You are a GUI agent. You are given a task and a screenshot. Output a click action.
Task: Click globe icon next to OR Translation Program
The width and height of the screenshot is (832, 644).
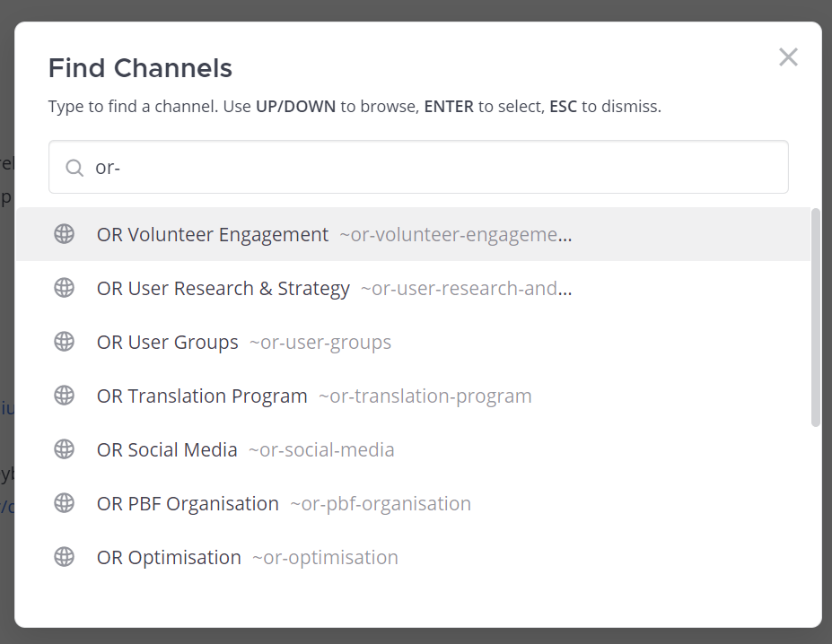(64, 396)
